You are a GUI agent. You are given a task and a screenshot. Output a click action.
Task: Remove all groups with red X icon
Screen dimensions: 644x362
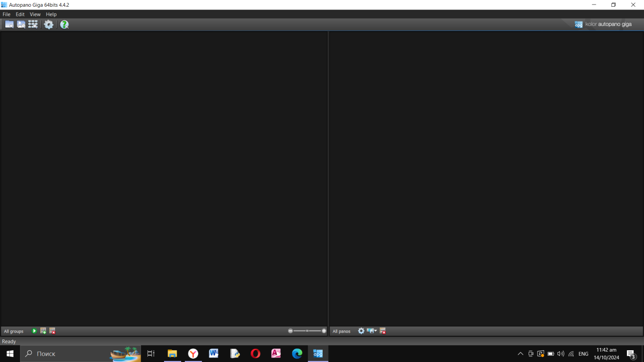(x=52, y=331)
